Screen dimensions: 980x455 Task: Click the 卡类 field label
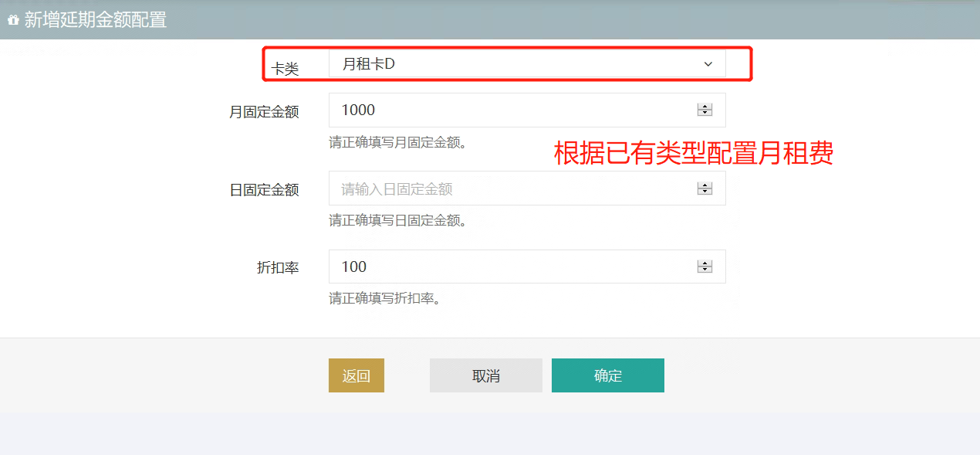coord(286,69)
